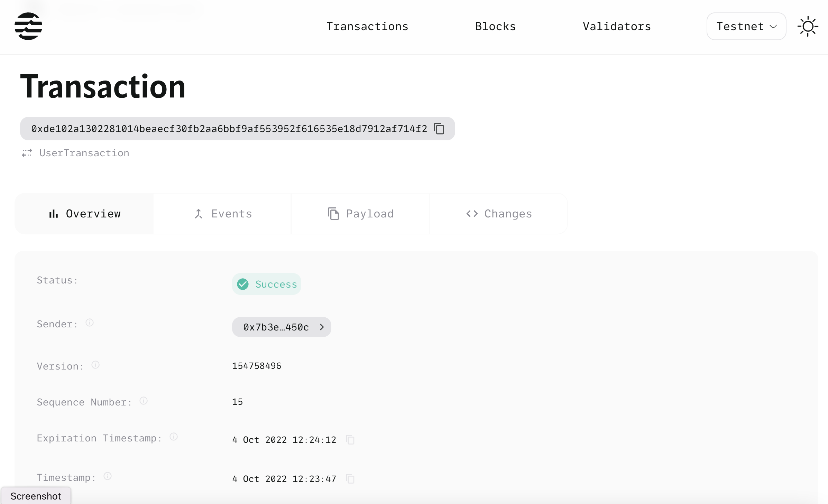Image resolution: width=828 pixels, height=504 pixels.
Task: Click the UserTransaction type icon
Action: pos(27,152)
